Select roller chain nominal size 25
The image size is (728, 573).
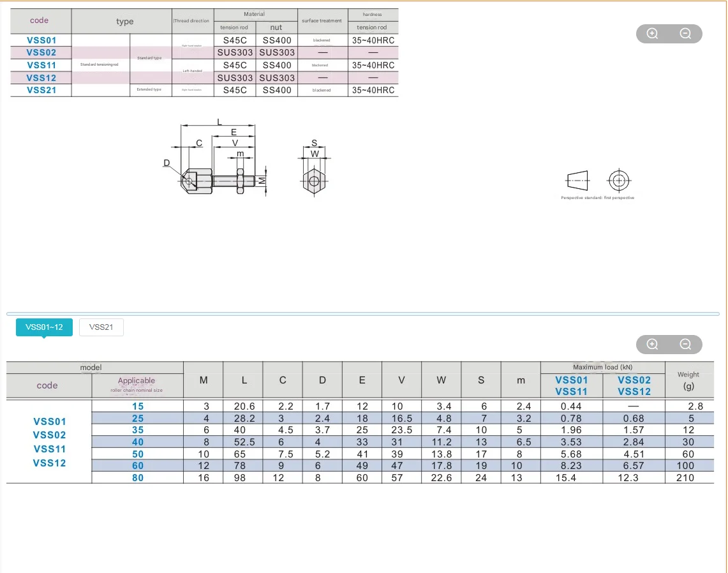138,419
